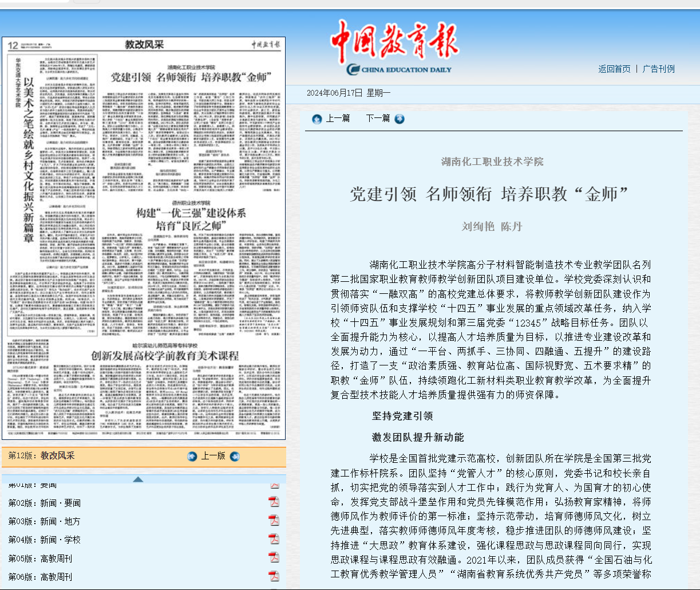This screenshot has width=700, height=590.
Task: Click the up-arrow icon left of 上一版
Action: coord(192,457)
